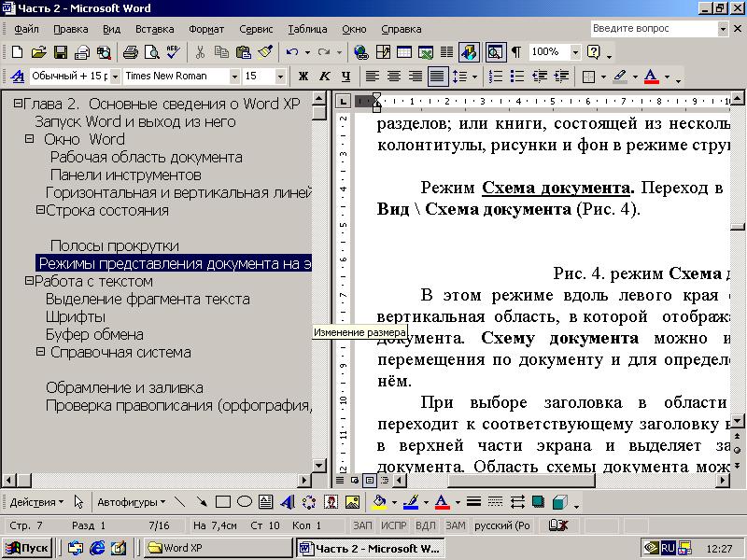Collapse the 'Окно Word' heading
This screenshot has width=747, height=560.
point(30,138)
